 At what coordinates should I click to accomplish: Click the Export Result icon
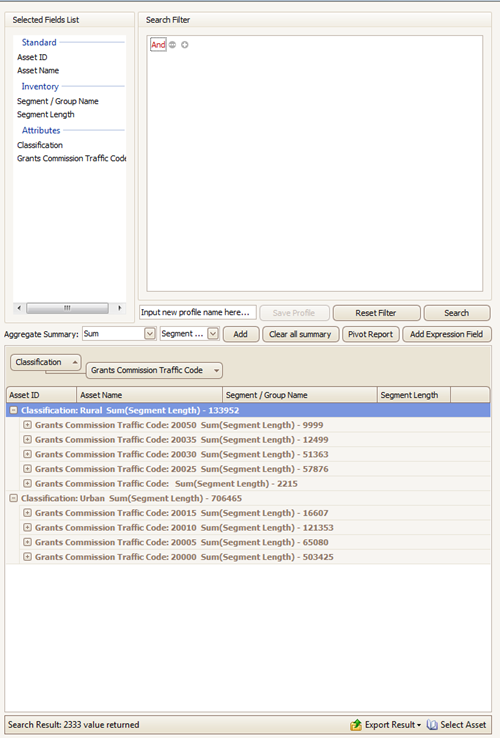[x=356, y=724]
